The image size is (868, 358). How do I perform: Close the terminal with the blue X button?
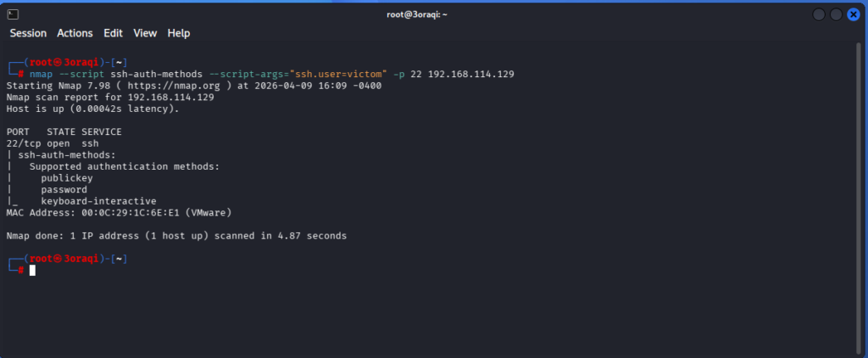tap(853, 14)
